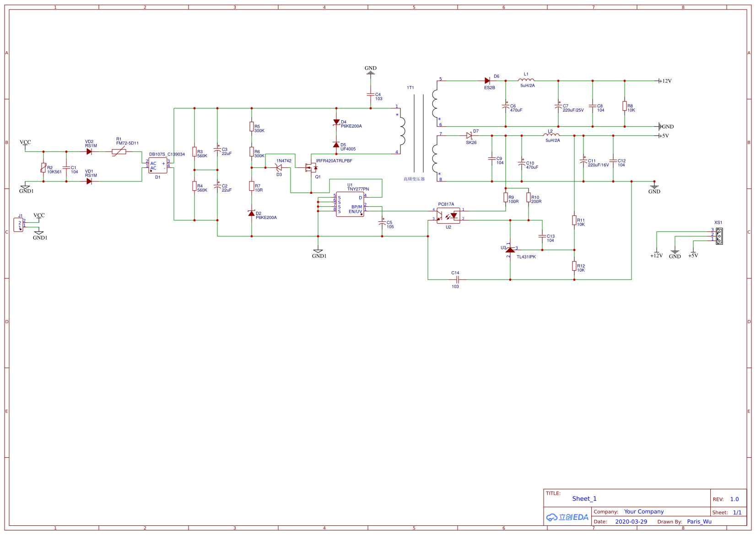Select the '5uH/2A' value of L1
Image resolution: width=756 pixels, height=535 pixels.
pyautogui.click(x=527, y=86)
